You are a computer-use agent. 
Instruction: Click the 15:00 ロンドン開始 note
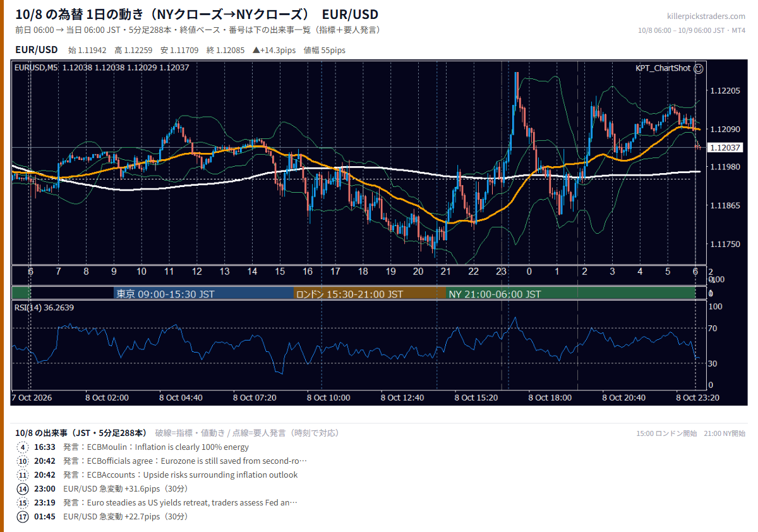pyautogui.click(x=666, y=433)
